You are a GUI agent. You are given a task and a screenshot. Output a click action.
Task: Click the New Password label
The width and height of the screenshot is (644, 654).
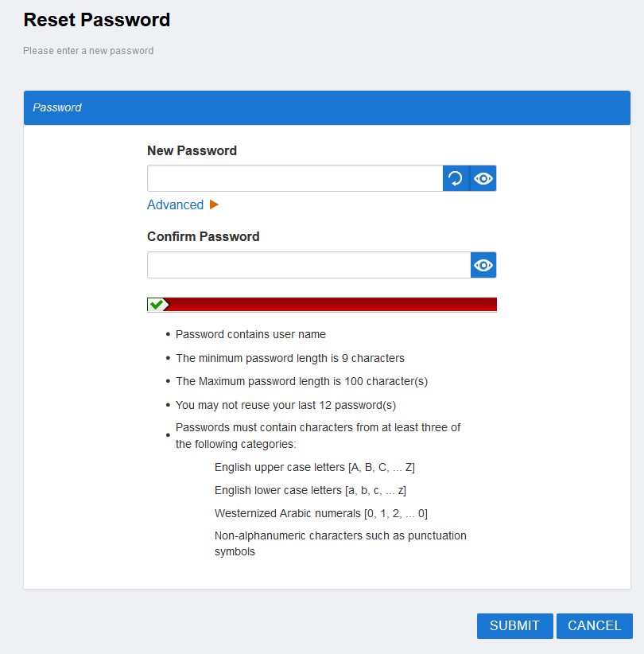pos(192,150)
